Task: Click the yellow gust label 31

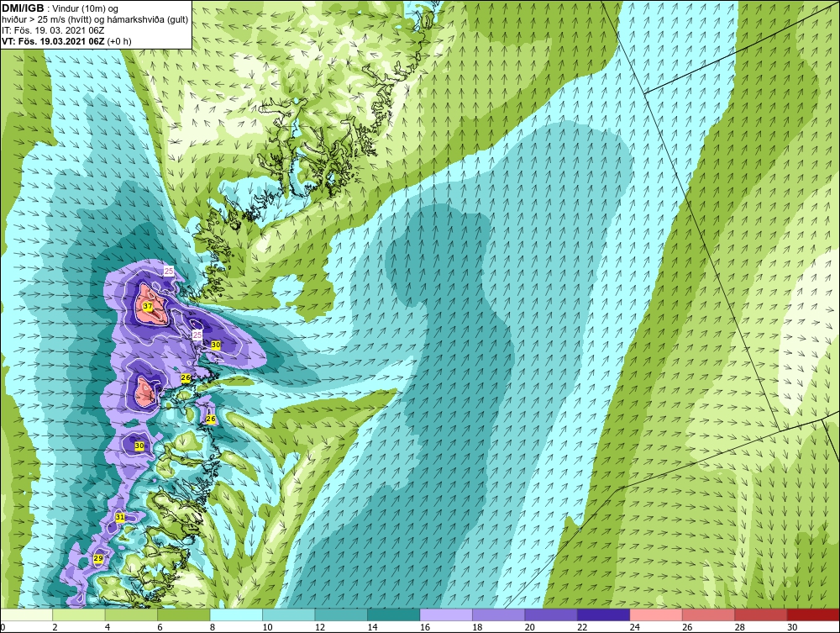Action: click(x=120, y=517)
